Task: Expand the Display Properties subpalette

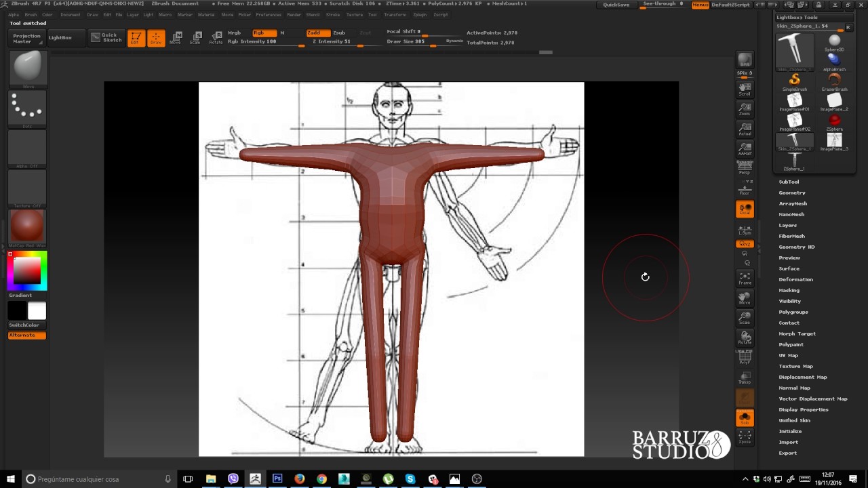Action: 804,409
